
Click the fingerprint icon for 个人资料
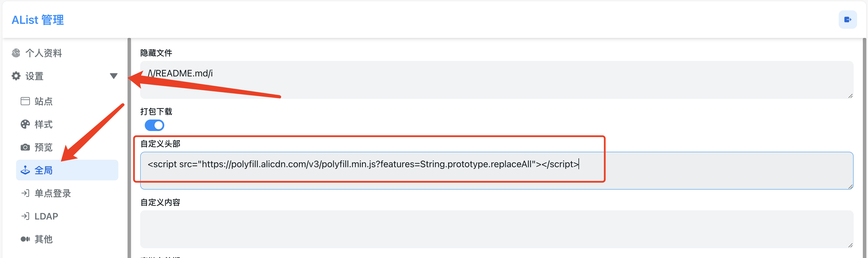pyautogui.click(x=16, y=53)
